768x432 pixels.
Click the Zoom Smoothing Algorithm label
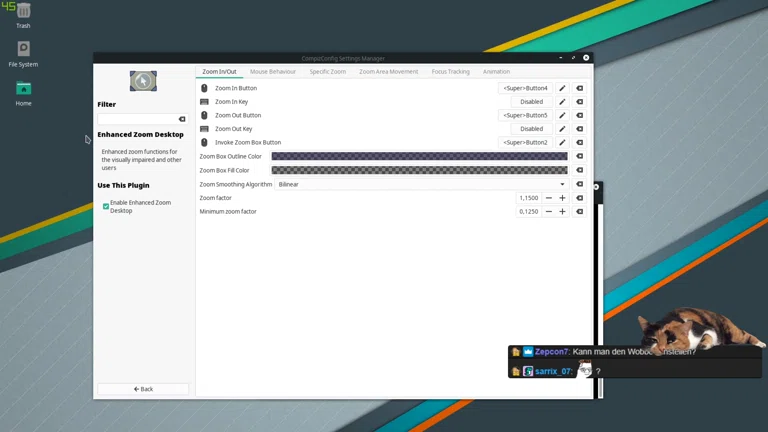pos(236,184)
